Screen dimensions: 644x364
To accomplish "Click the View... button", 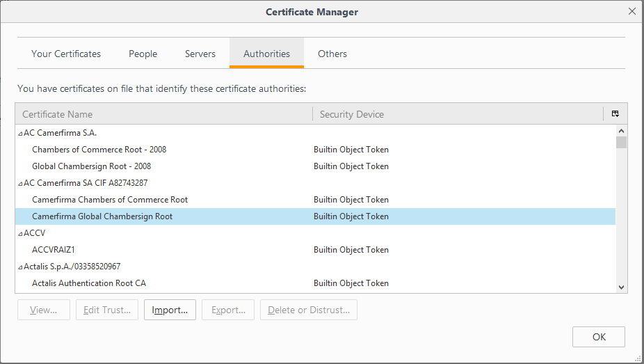I will (x=44, y=310).
